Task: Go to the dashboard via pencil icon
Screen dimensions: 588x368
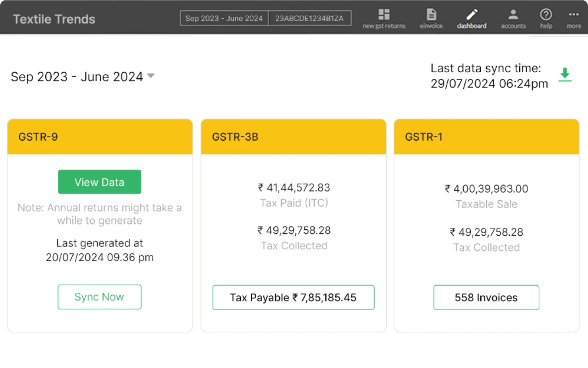Action: (x=472, y=18)
